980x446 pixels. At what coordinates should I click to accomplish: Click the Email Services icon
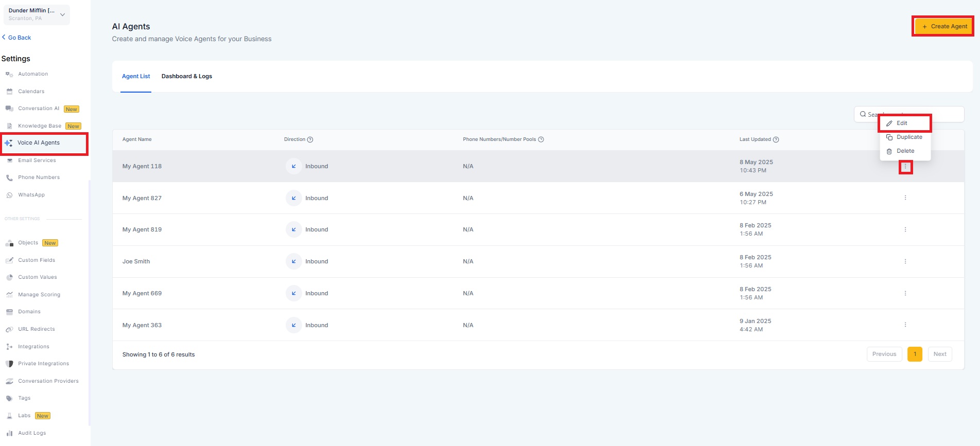click(9, 160)
